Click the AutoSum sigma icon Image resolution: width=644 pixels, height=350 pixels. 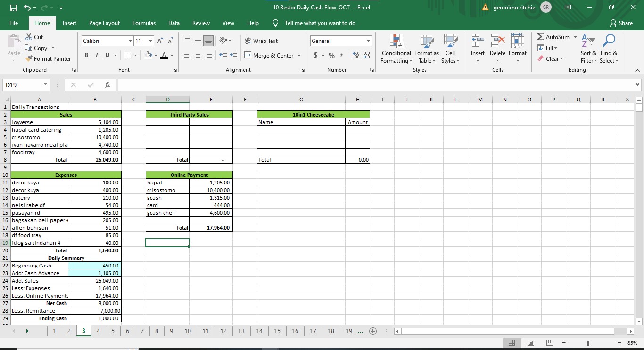pyautogui.click(x=540, y=37)
